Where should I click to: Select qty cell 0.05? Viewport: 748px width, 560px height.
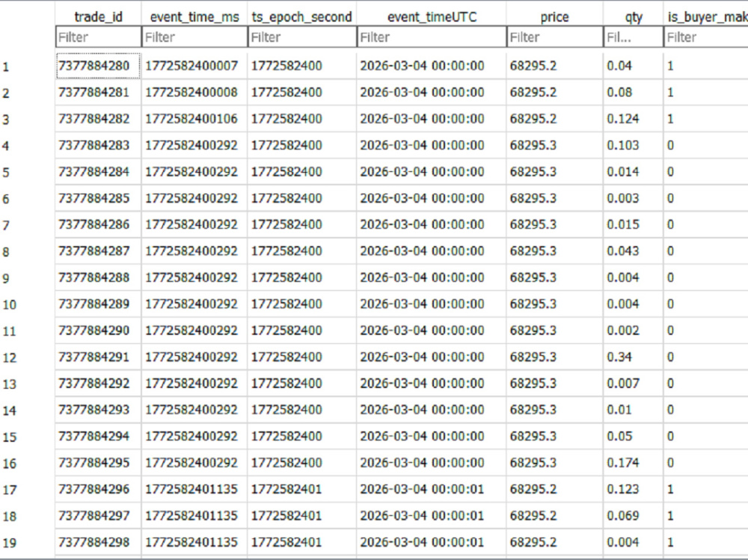click(634, 437)
